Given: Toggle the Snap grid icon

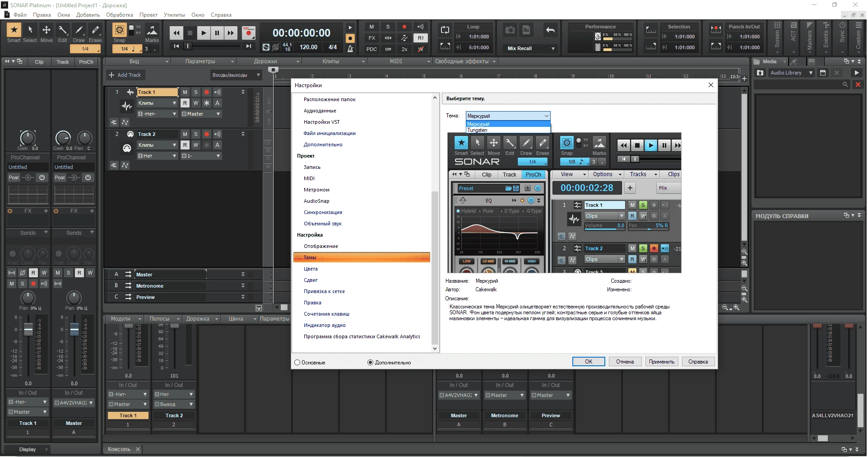Looking at the screenshot, I should pos(119,30).
